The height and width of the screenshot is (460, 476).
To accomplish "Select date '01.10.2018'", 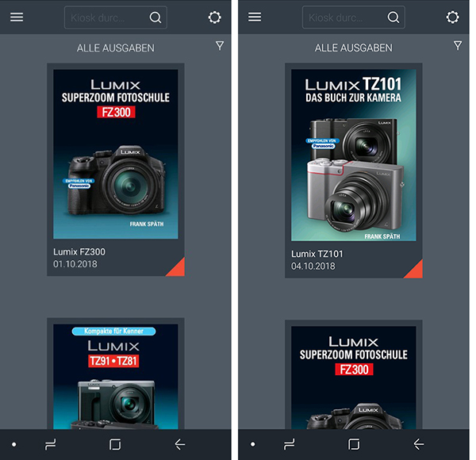I will [x=75, y=264].
